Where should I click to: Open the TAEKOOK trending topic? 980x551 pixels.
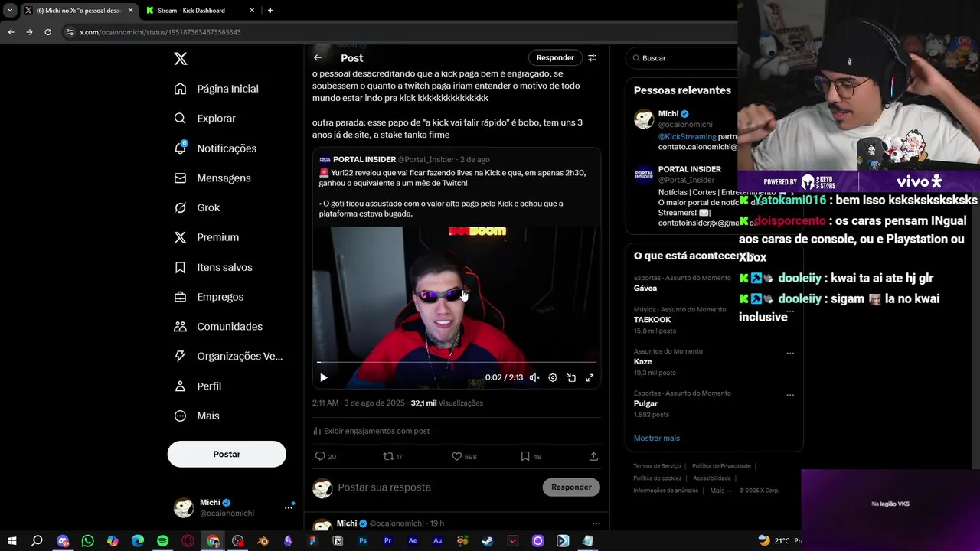tap(652, 320)
